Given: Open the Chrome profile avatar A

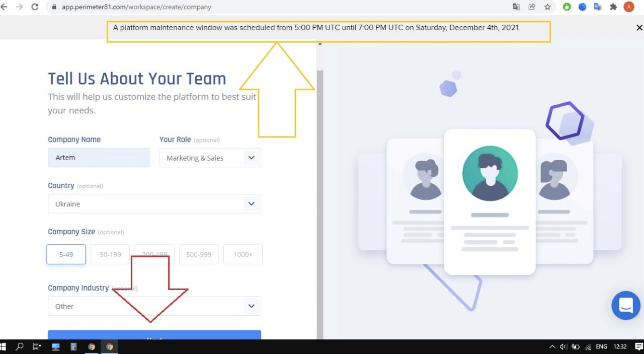Looking at the screenshot, I should tap(629, 7).
